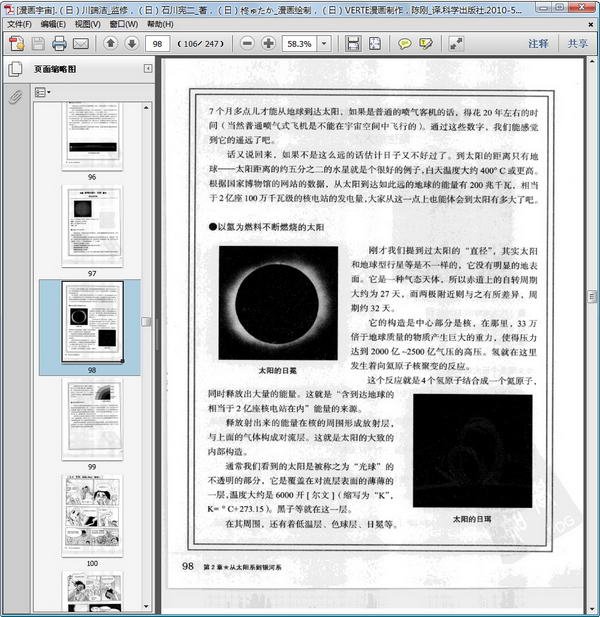Collapse the thumbnails panel arrow button
Viewport: 600px width, 617px height.
148,69
